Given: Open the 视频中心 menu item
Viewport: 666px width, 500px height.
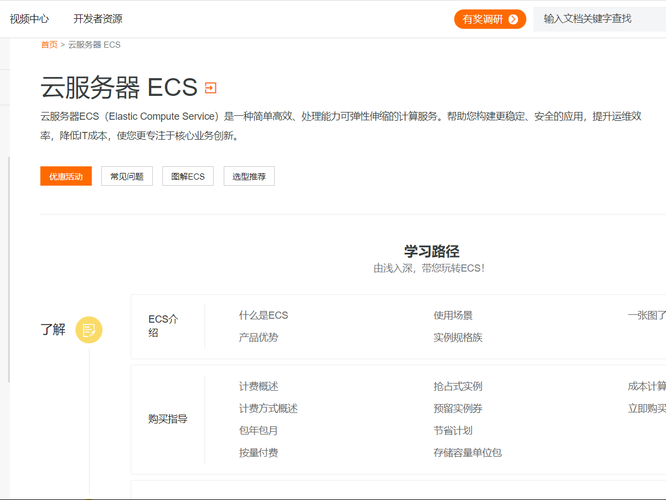Looking at the screenshot, I should pos(29,19).
